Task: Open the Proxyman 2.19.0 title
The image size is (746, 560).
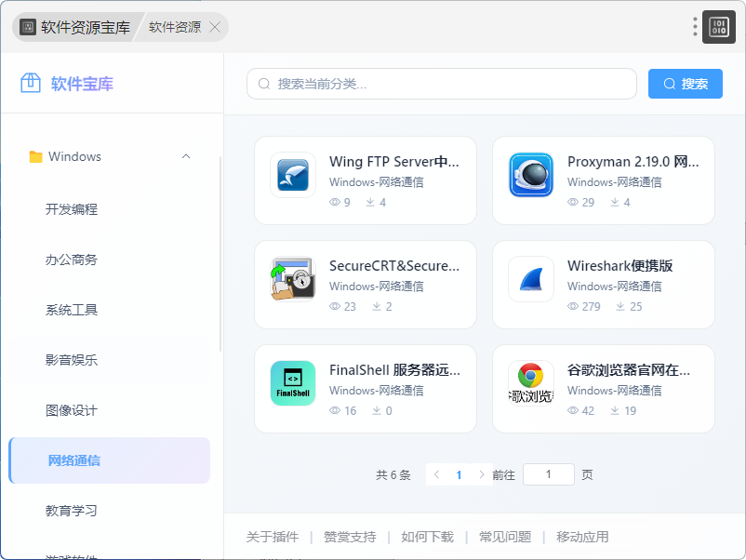Action: [x=633, y=162]
